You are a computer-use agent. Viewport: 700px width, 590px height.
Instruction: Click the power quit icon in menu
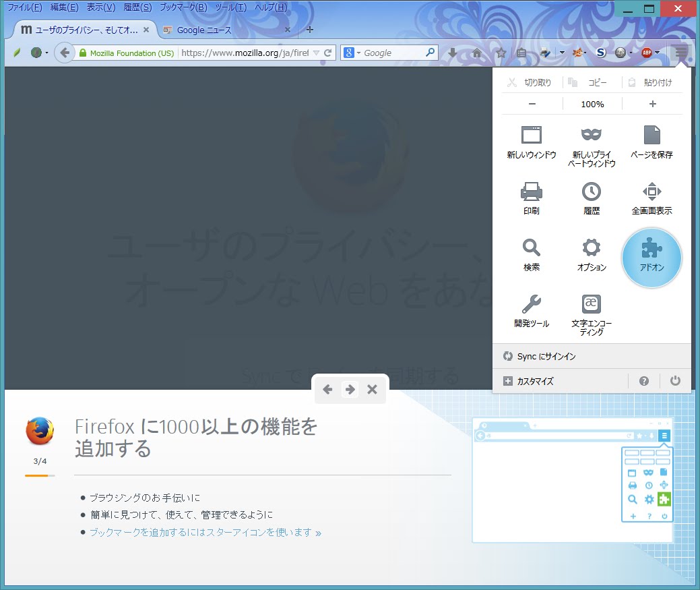click(675, 380)
